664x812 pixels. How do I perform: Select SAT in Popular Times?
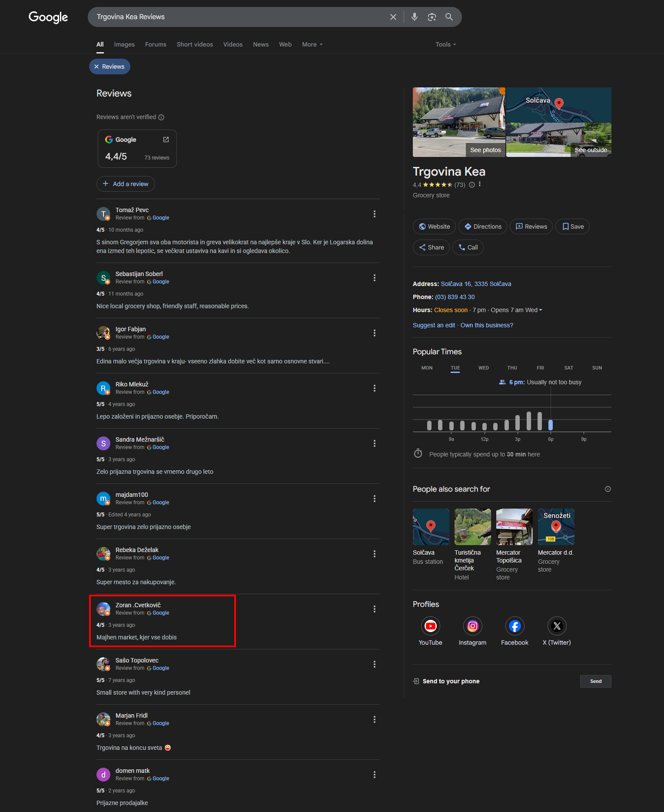click(x=569, y=368)
